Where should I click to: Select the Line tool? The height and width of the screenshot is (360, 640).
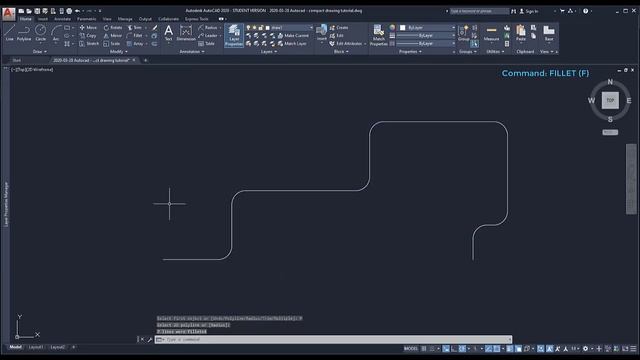[x=9, y=33]
